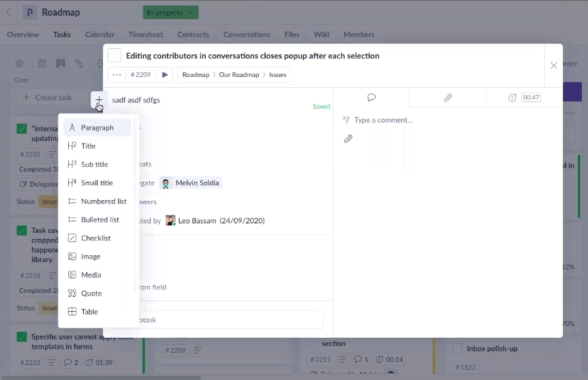The image size is (588, 380).
Task: Click description icon on task #2235
Action: pyautogui.click(x=52, y=154)
